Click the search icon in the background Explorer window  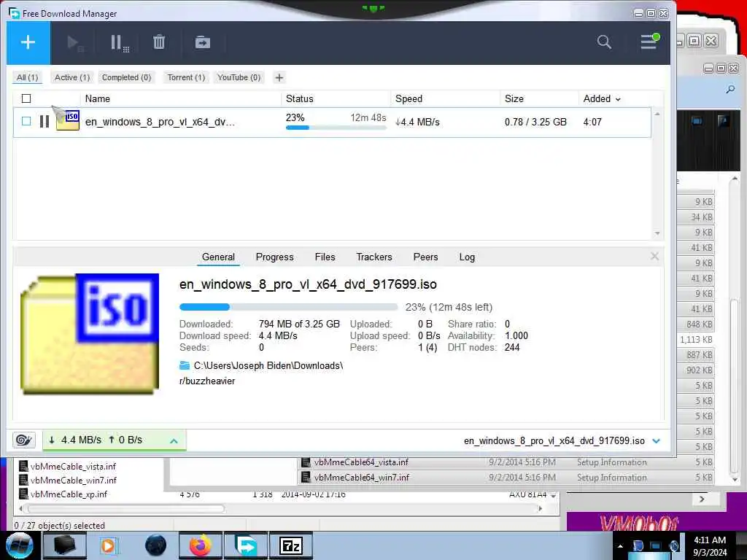[x=729, y=90]
